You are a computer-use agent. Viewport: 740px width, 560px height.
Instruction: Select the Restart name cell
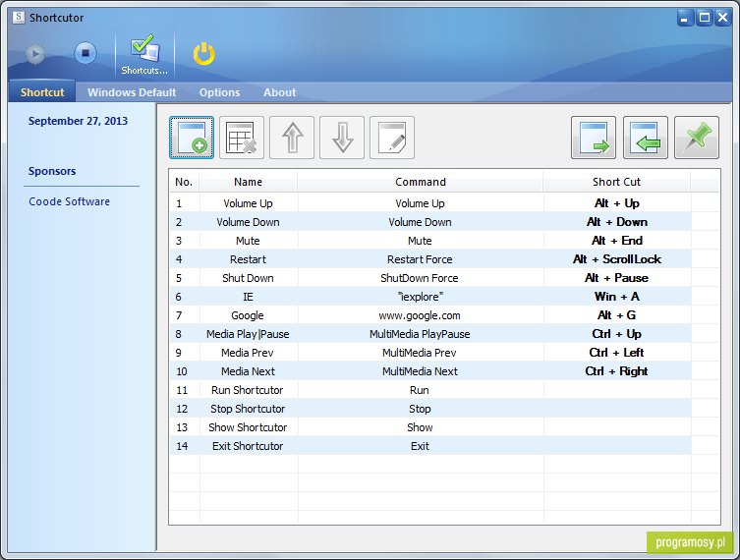[249, 259]
